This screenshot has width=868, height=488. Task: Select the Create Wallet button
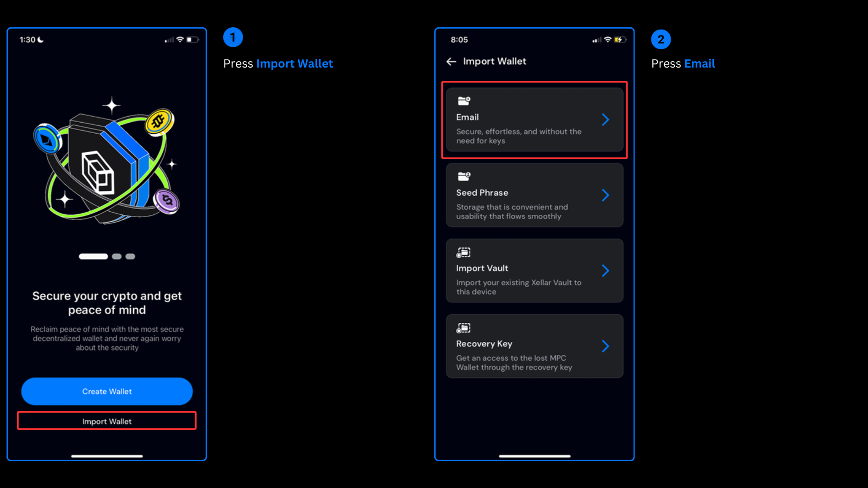[x=107, y=391]
